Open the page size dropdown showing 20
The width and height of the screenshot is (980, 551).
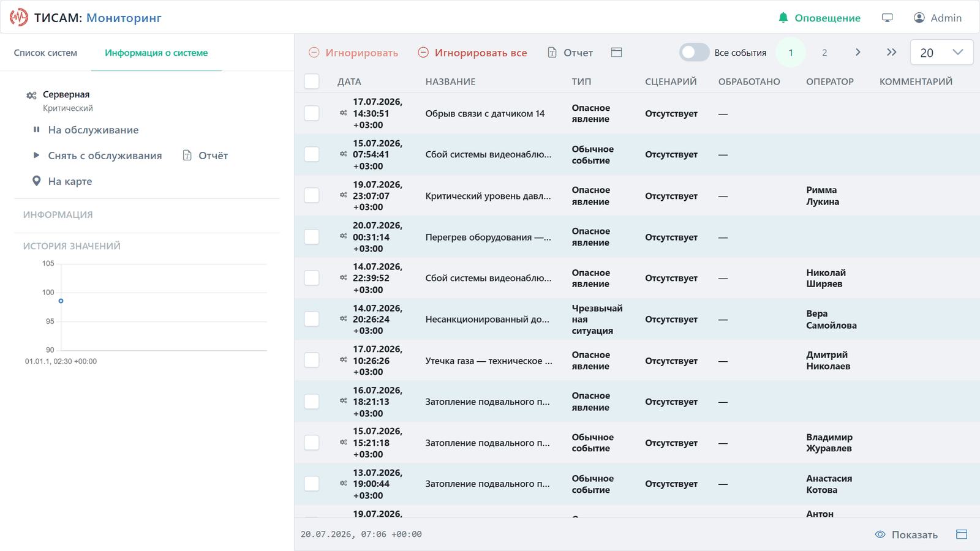(x=941, y=53)
